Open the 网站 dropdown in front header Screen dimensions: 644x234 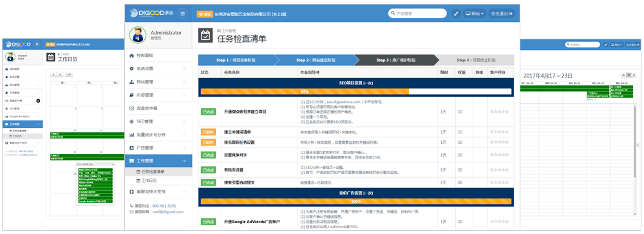(475, 14)
